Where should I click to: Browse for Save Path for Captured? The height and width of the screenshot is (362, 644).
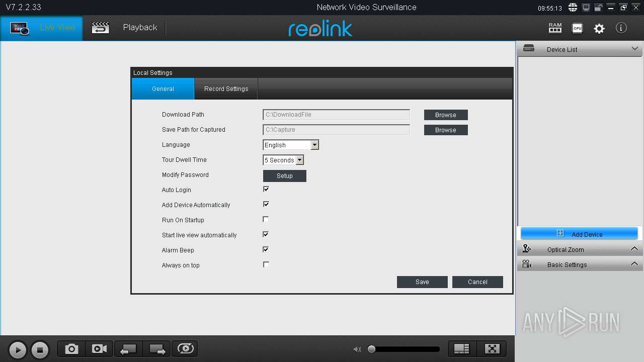pyautogui.click(x=446, y=130)
